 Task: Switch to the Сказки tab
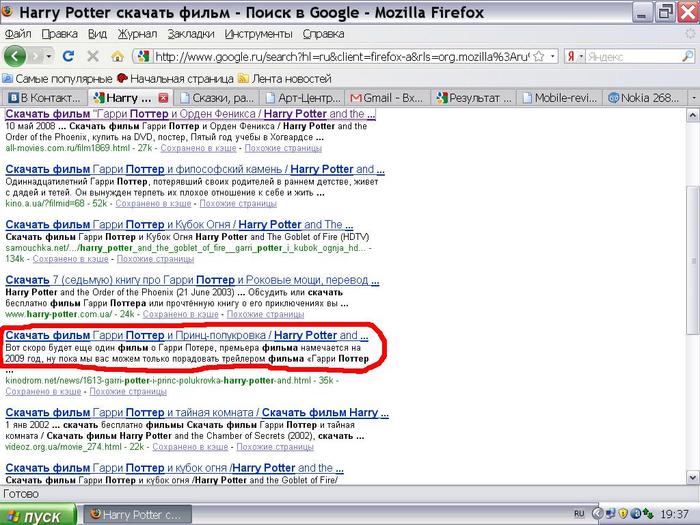click(x=217, y=98)
